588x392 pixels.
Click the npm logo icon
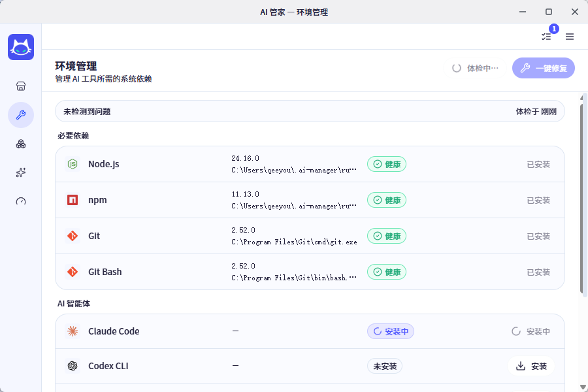73,200
